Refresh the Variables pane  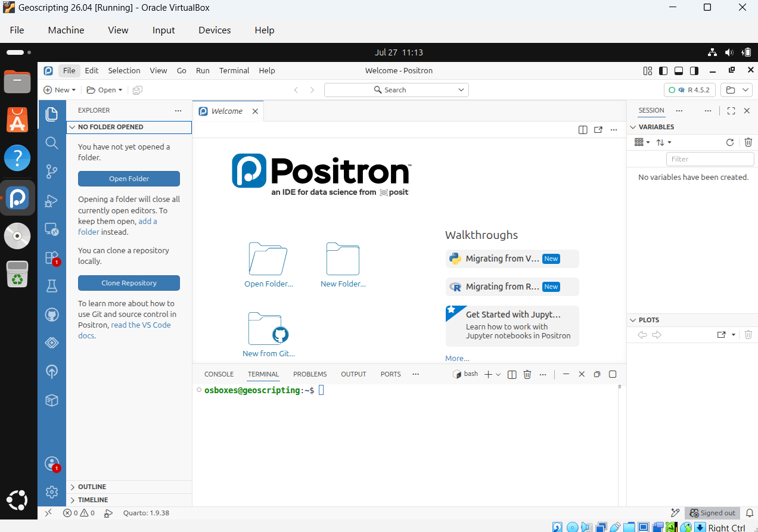click(x=730, y=142)
